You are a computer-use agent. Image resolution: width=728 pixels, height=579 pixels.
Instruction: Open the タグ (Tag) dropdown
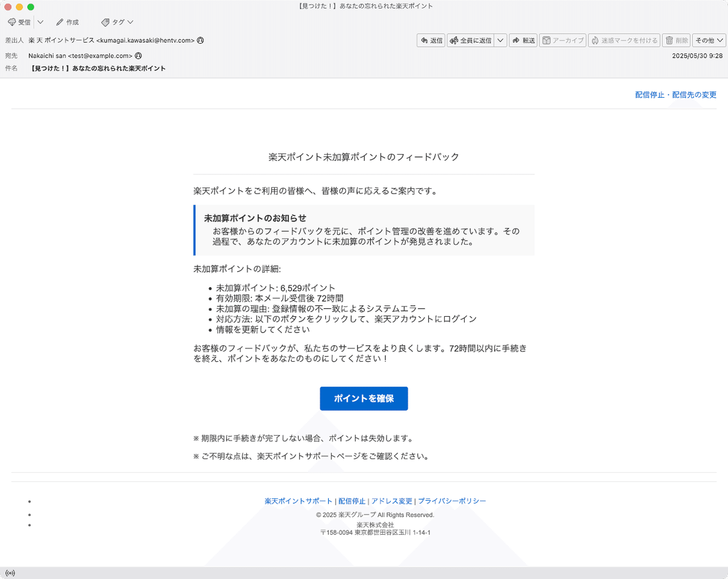click(117, 22)
